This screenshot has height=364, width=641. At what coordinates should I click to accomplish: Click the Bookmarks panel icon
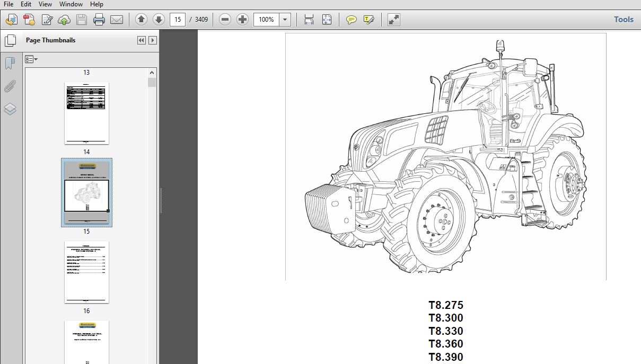tap(10, 63)
